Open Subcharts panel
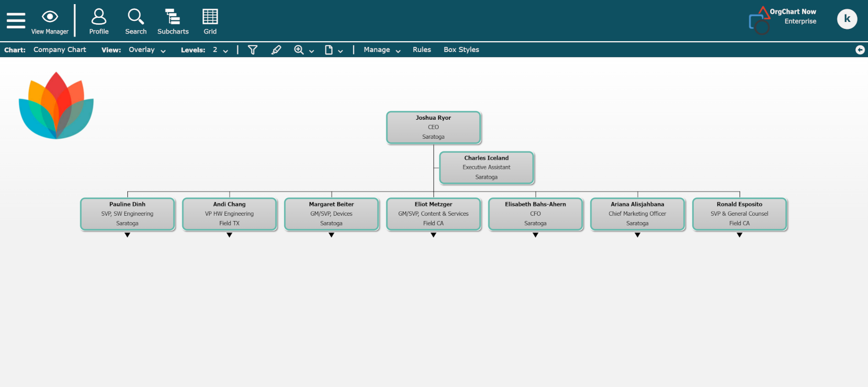 (x=173, y=21)
